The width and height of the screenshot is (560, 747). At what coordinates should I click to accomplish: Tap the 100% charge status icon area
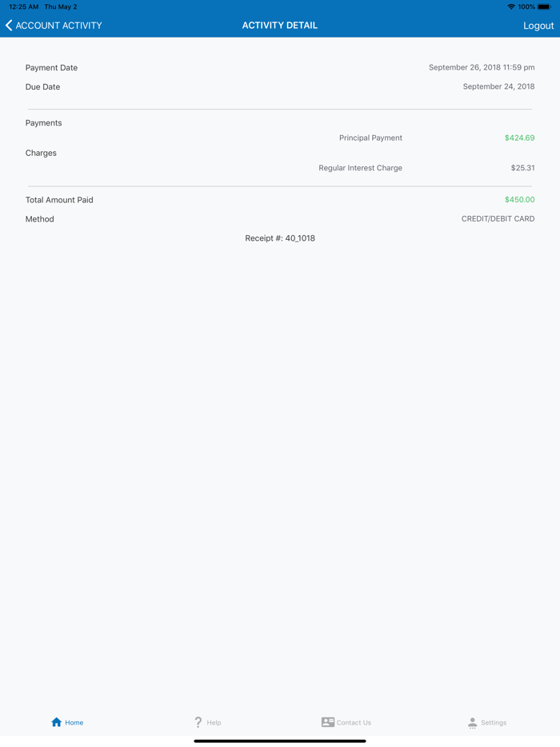528,6
